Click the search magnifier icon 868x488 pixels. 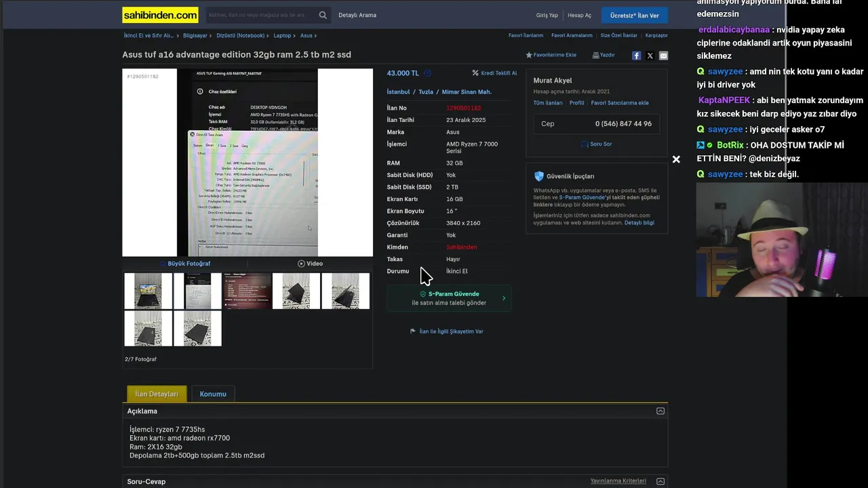323,15
